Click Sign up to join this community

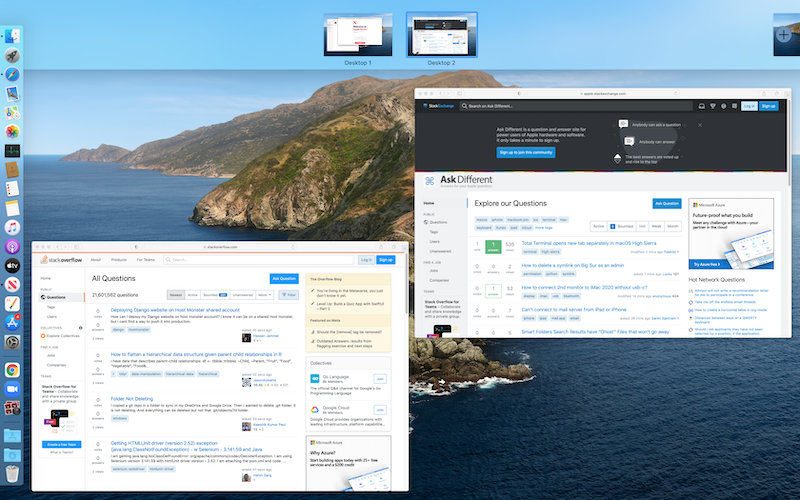coord(526,152)
